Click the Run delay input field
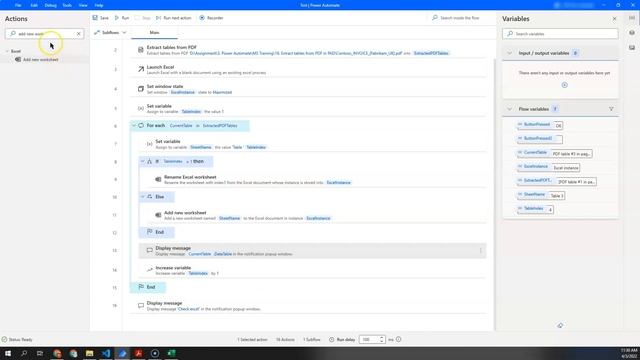 coord(369,340)
